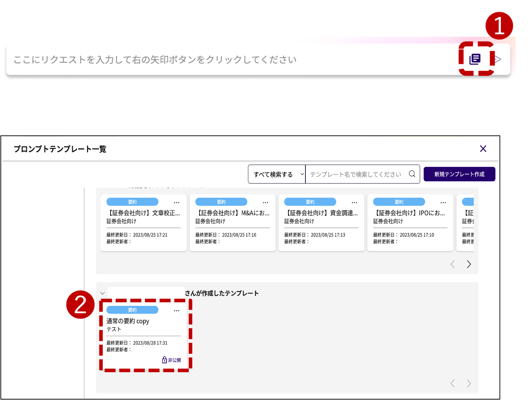Screen dimensions: 532x400
Task: Open more options for 文章校正 template
Action: click(177, 202)
